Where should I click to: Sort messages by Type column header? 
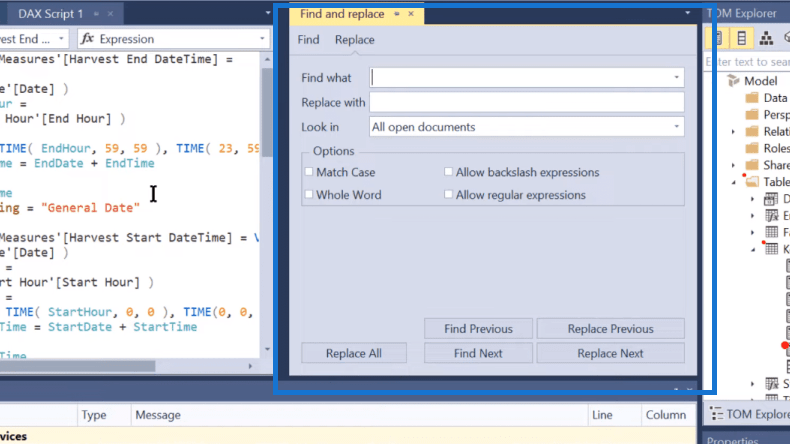click(x=94, y=415)
